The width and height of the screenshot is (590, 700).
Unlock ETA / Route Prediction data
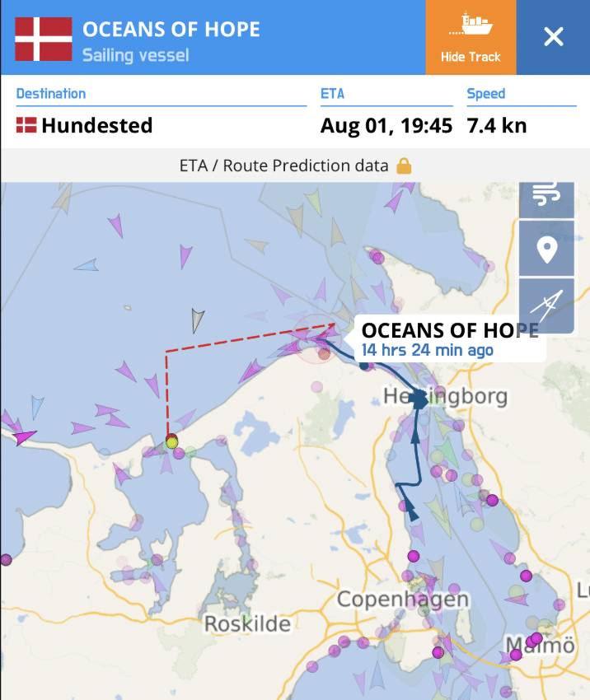tap(284, 166)
